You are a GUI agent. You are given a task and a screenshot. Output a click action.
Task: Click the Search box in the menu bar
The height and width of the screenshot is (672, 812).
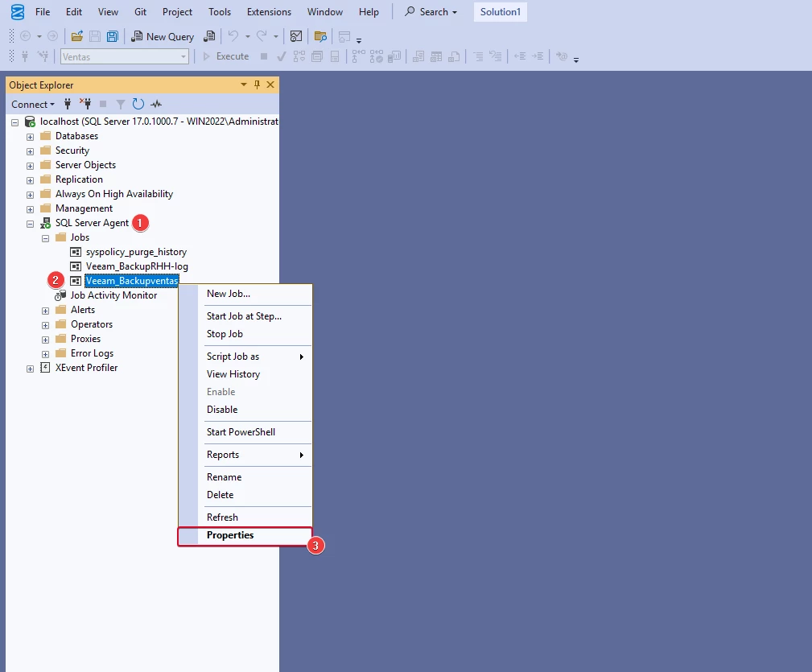click(431, 11)
